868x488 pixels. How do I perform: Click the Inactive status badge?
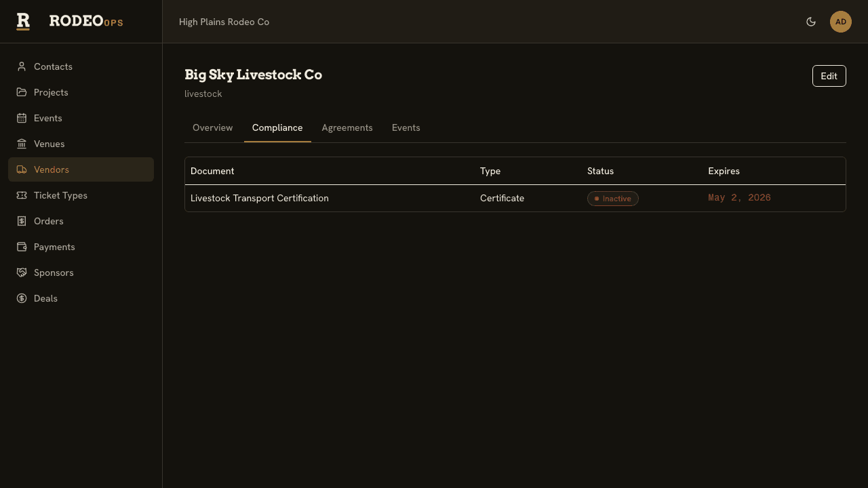point(613,199)
